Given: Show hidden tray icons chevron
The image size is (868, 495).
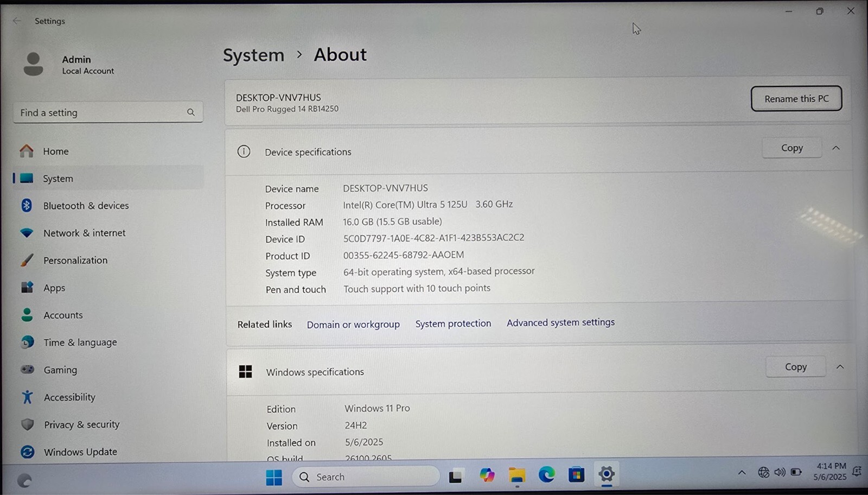Looking at the screenshot, I should point(742,473).
